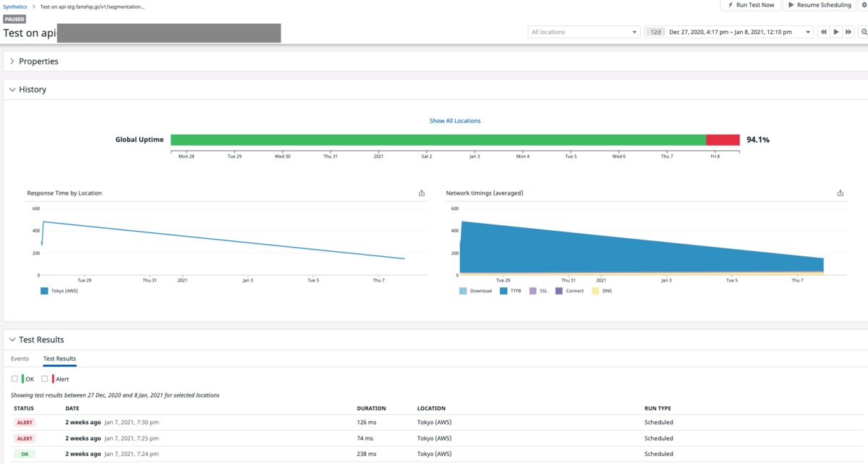Click the green Global Uptime bar segment
The image size is (868, 464).
click(x=438, y=140)
